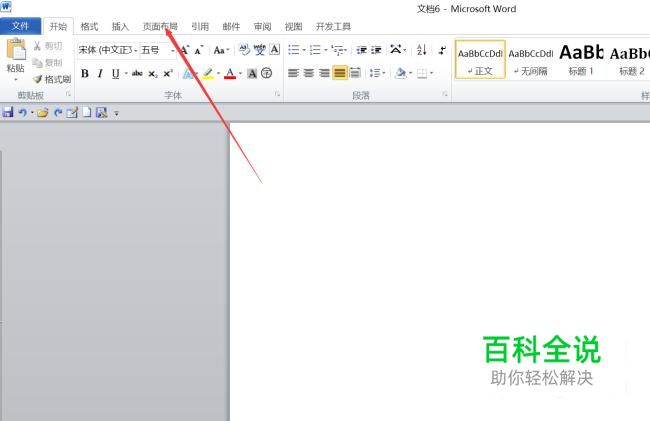Open the Change Case Aa dropdown
Image resolution: width=650 pixels, height=421 pixels.
point(221,50)
